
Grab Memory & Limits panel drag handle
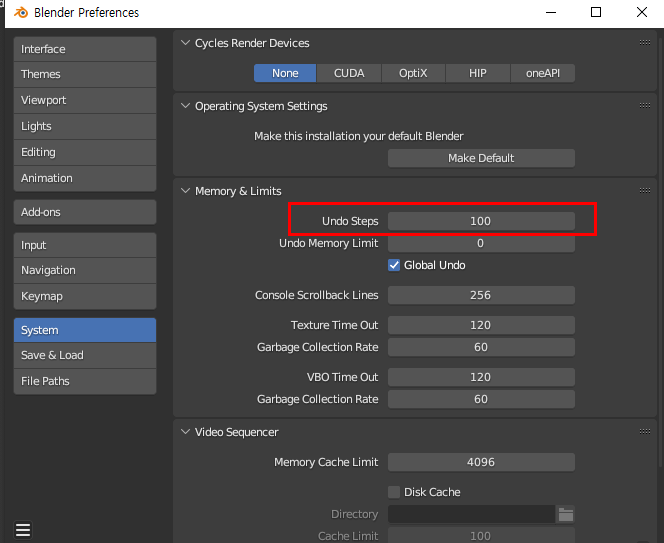645,191
